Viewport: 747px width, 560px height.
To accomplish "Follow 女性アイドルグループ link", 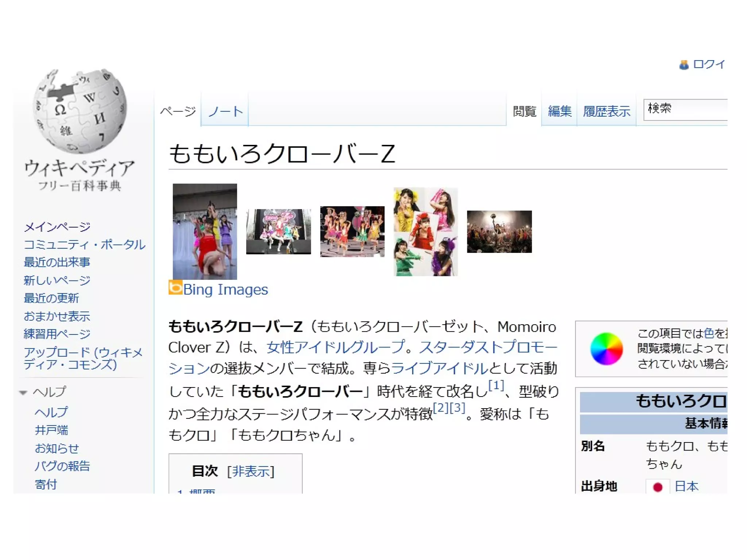I will click(336, 347).
